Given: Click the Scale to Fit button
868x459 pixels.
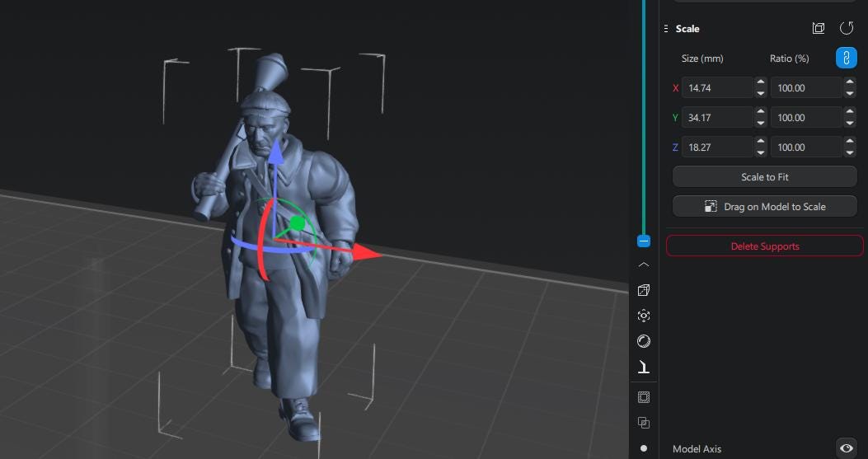Looking at the screenshot, I should click(764, 177).
